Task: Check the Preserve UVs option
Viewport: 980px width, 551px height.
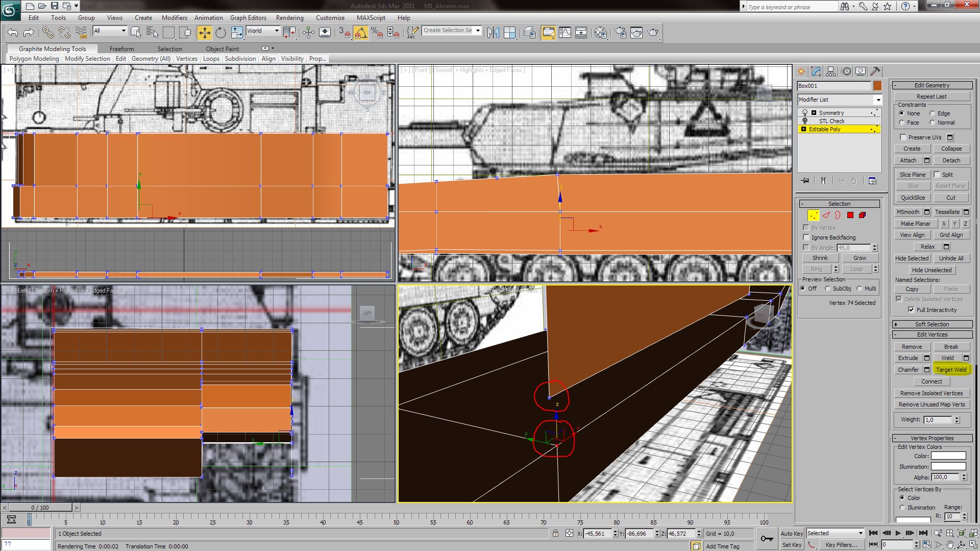Action: [903, 137]
